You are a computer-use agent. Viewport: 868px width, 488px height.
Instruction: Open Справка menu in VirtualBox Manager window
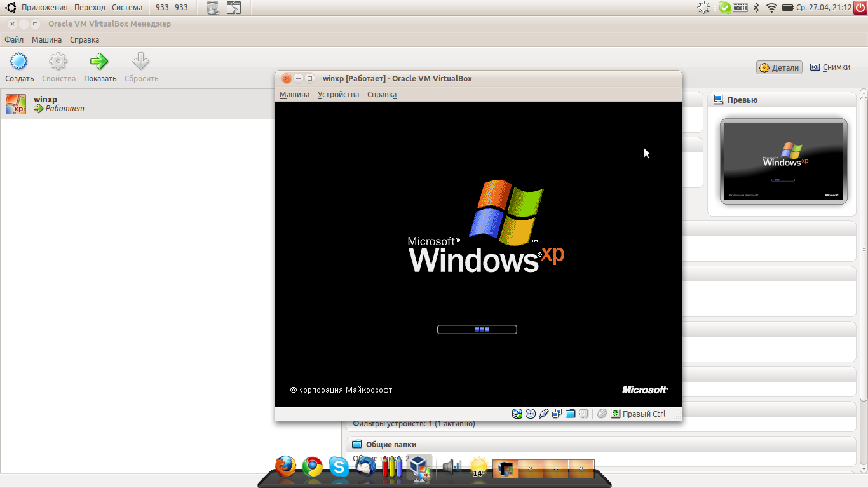tap(85, 39)
